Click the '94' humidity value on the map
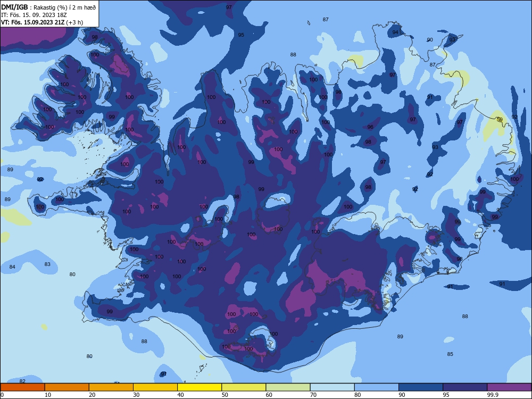532x399 pixels. click(x=395, y=32)
